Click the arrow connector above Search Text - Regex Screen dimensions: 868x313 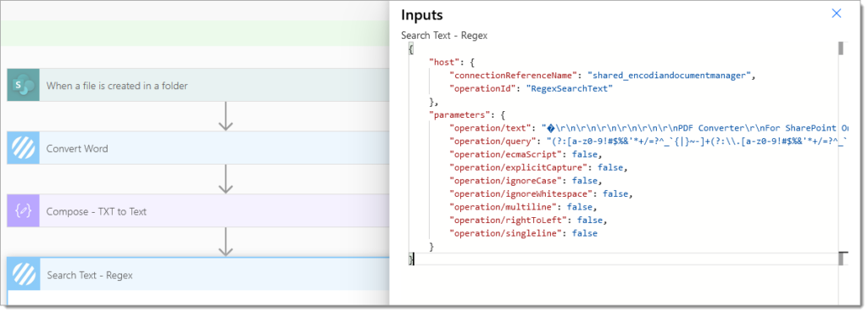pos(225,242)
